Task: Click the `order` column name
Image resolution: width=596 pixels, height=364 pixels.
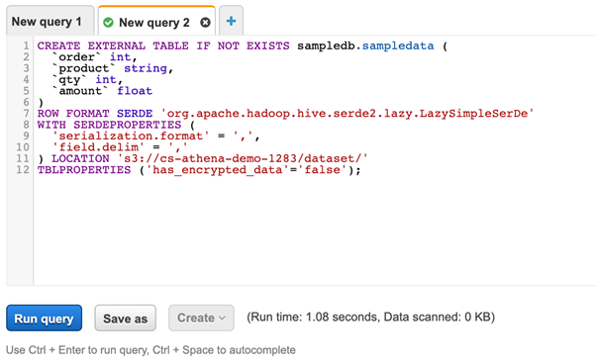Action: (76, 57)
